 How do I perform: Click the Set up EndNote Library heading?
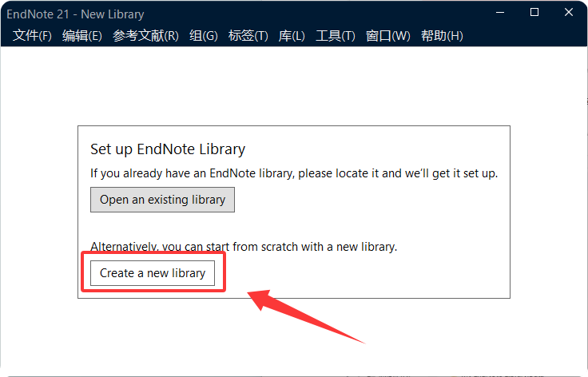tap(168, 149)
